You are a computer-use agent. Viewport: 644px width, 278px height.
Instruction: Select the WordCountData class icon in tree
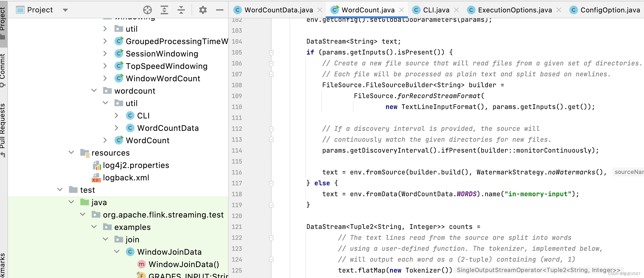(130, 128)
